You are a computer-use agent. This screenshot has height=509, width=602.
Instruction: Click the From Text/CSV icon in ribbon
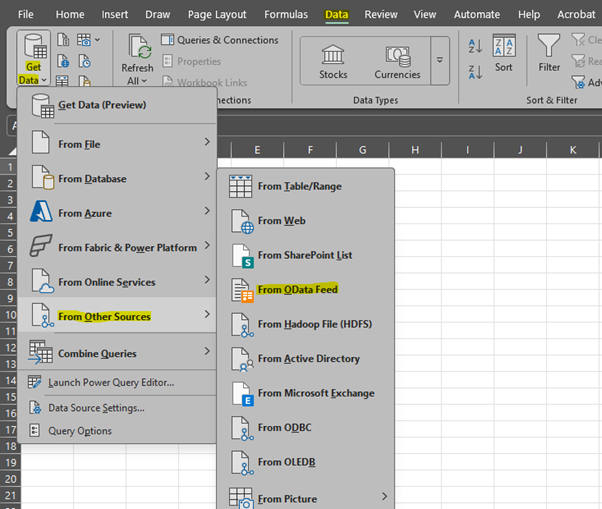tap(63, 40)
